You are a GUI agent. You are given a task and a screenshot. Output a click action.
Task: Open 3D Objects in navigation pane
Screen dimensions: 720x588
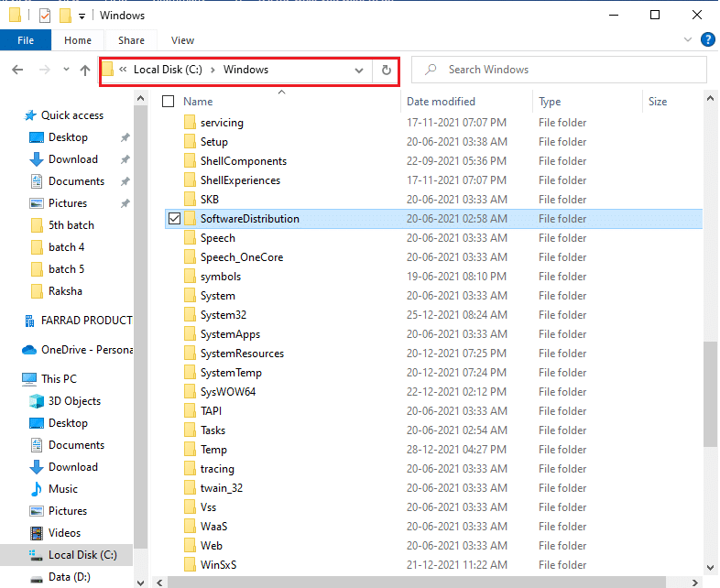pos(74,401)
